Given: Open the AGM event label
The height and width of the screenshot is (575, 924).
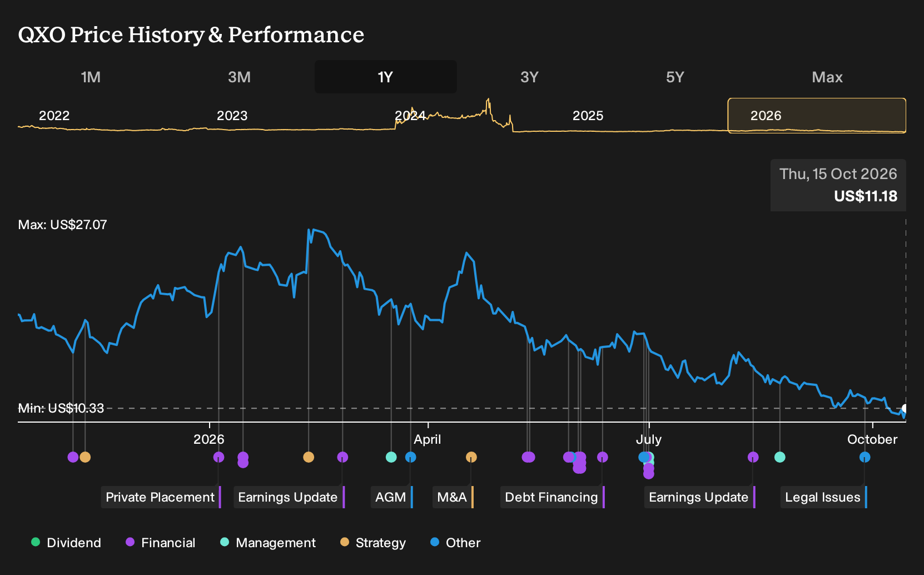Looking at the screenshot, I should tap(392, 497).
